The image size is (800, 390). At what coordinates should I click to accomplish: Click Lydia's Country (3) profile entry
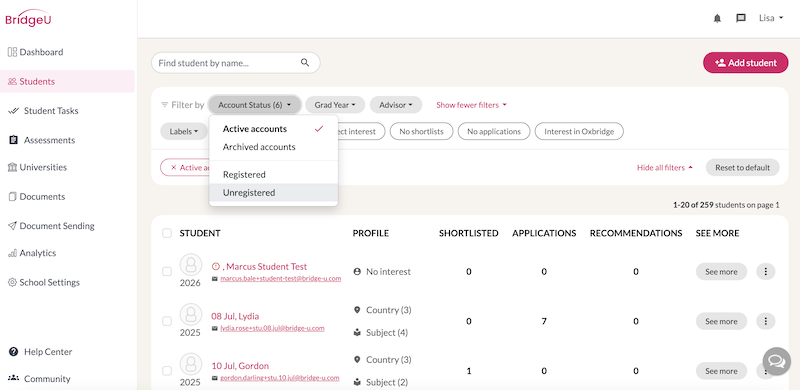[383, 310]
